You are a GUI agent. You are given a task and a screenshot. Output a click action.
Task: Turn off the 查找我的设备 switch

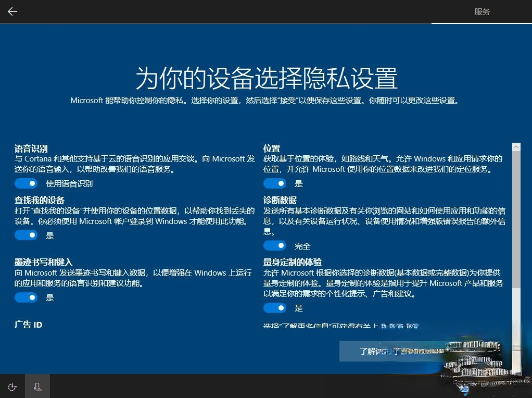pyautogui.click(x=26, y=235)
